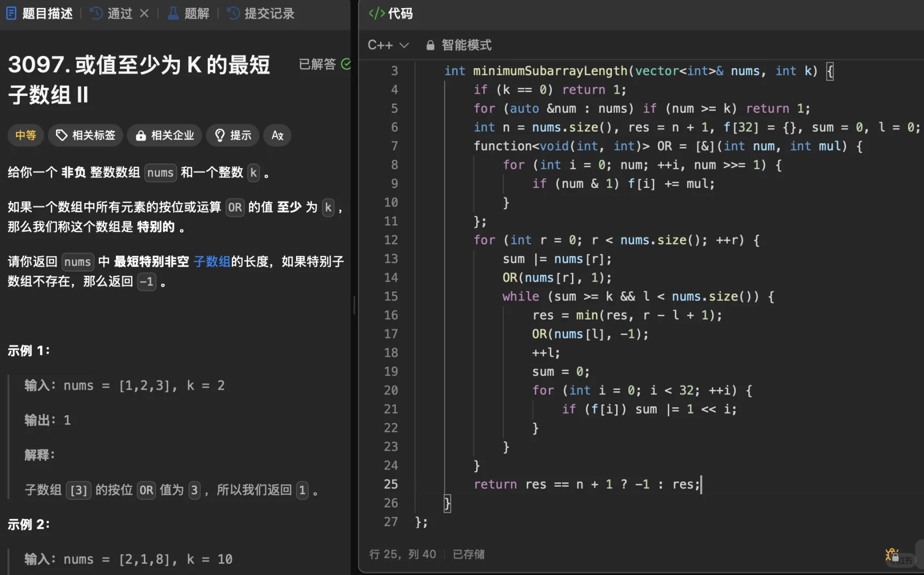
Task: Close the 通过 tab
Action: click(x=144, y=13)
